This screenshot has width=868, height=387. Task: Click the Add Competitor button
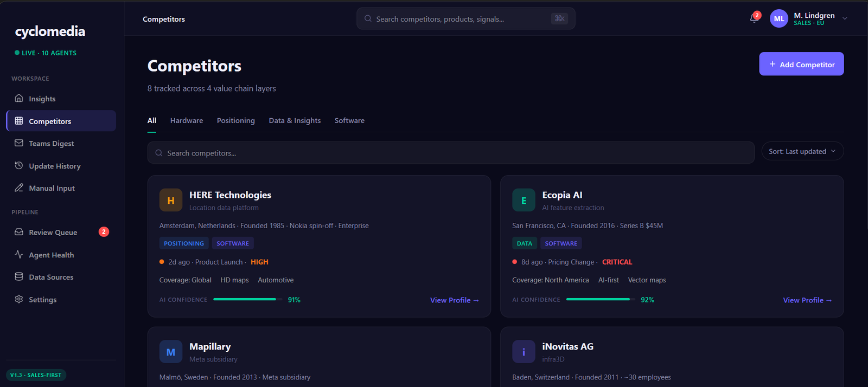[801, 64]
